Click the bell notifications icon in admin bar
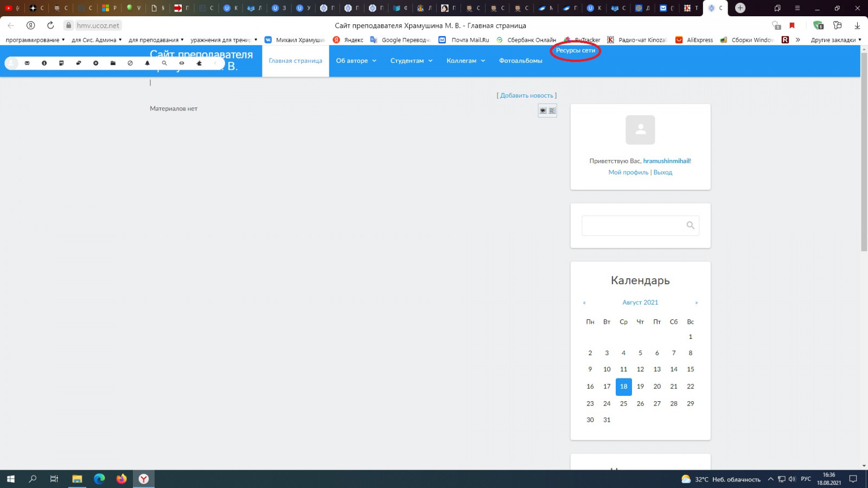868x488 pixels. pyautogui.click(x=147, y=63)
